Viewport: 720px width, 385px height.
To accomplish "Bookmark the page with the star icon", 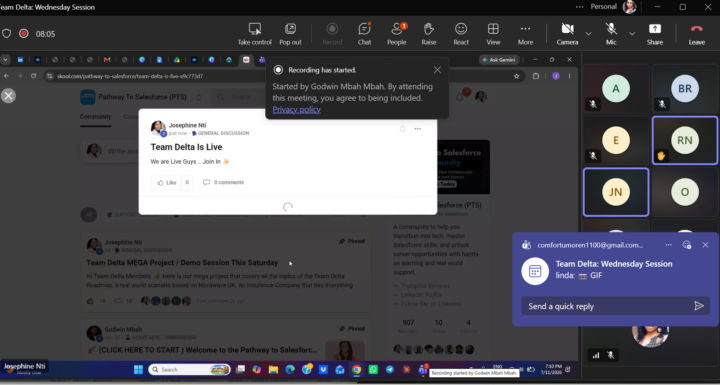I will coord(517,76).
